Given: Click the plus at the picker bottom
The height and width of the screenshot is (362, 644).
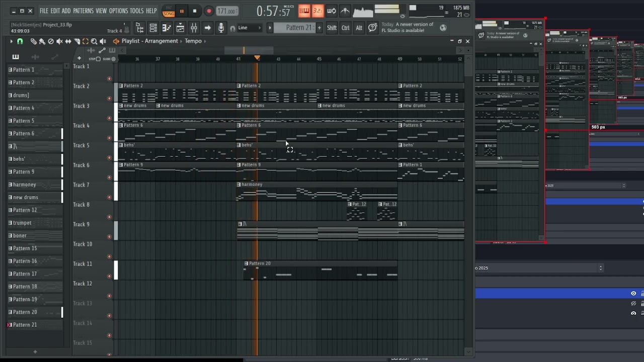Looking at the screenshot, I should pyautogui.click(x=35, y=352).
